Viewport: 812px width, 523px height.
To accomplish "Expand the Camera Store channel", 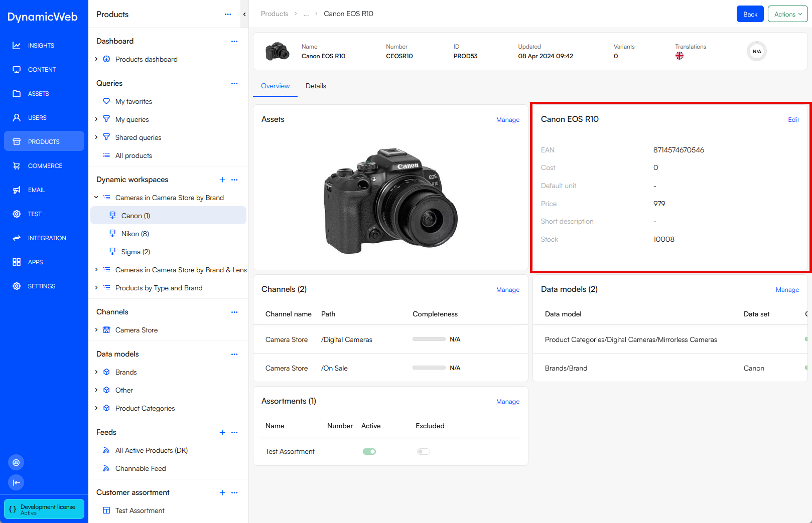I will [x=96, y=330].
